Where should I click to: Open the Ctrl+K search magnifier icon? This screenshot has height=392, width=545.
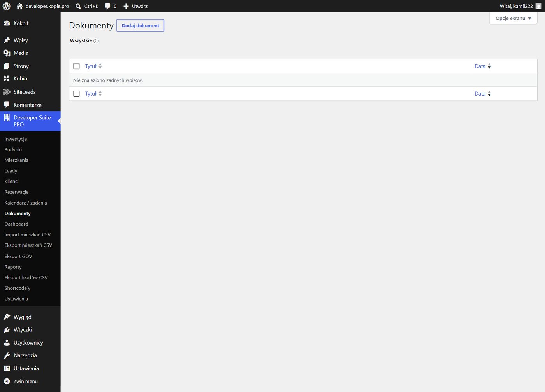tap(78, 6)
